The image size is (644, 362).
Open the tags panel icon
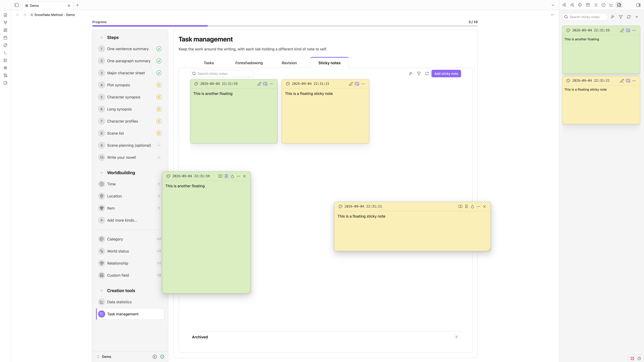point(580,5)
